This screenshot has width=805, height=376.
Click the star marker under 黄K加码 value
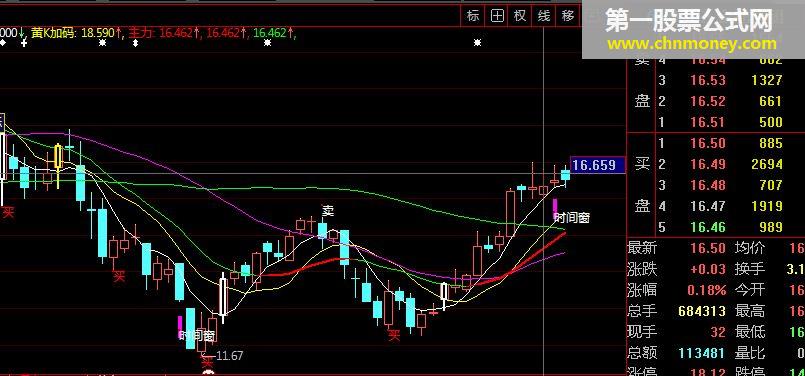tap(102, 43)
